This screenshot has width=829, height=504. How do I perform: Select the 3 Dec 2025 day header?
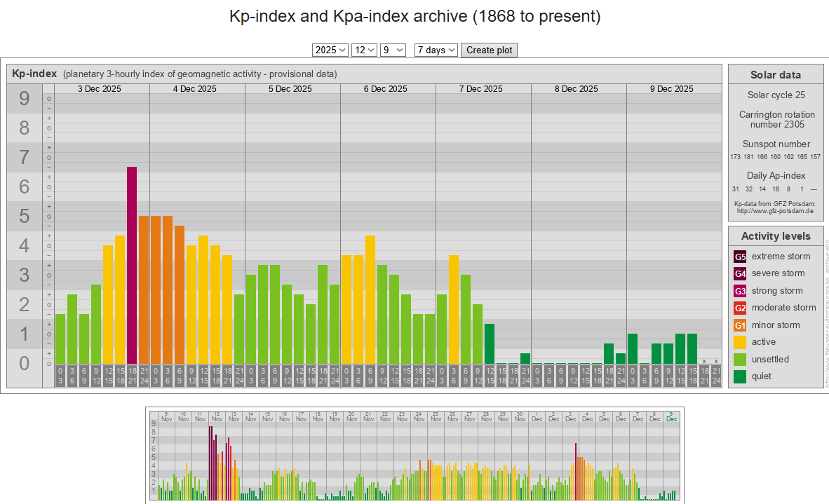[x=99, y=89]
